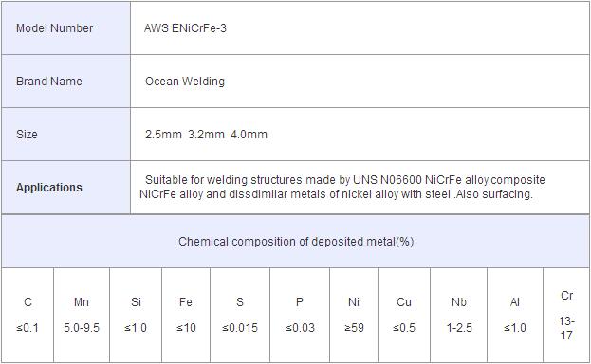Click the C ≤0.1 carbon cell
This screenshot has height=364, width=591.
pos(28,315)
